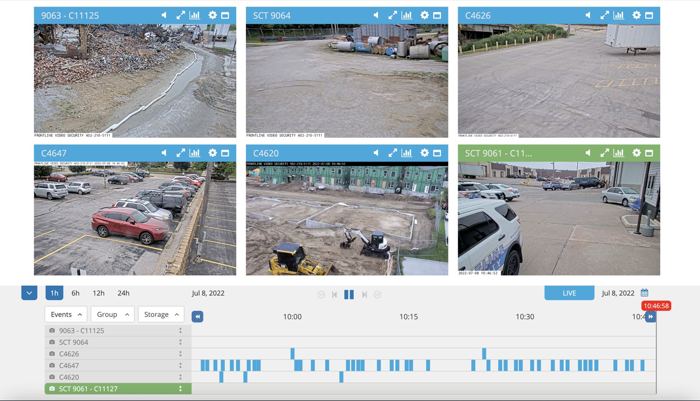The image size is (700, 401).
Task: Click the window icon on C4620 tile
Action: point(438,153)
